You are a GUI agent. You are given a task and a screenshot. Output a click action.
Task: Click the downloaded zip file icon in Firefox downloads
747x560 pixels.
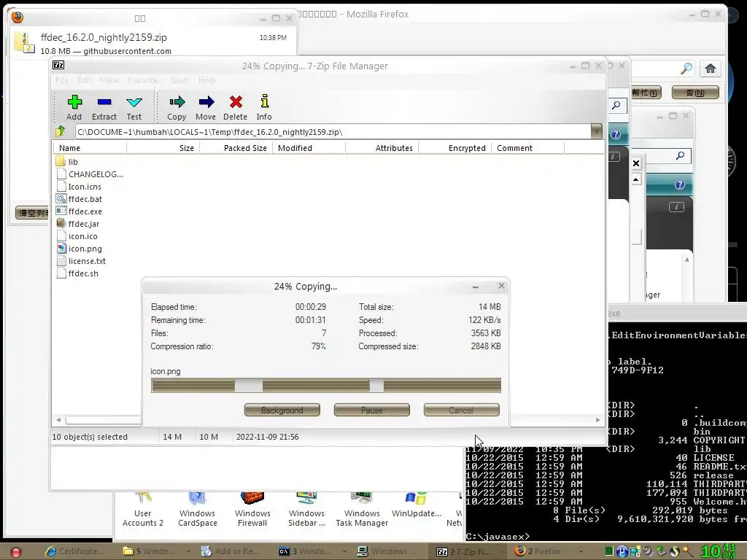24,43
